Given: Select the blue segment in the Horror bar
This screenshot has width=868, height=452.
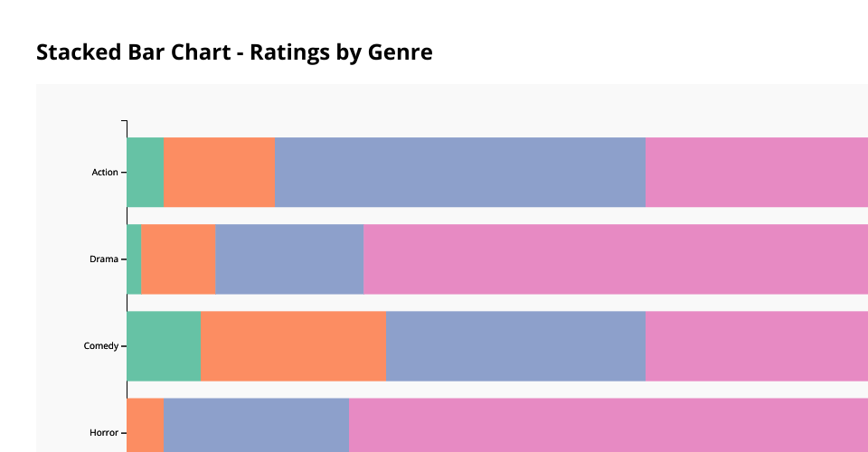Looking at the screenshot, I should click(x=257, y=425).
